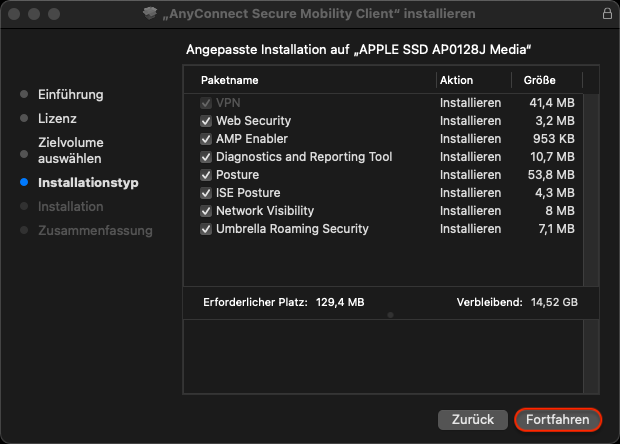Select the 'AMP Enabler' package name
The width and height of the screenshot is (620, 444).
pyautogui.click(x=252, y=139)
